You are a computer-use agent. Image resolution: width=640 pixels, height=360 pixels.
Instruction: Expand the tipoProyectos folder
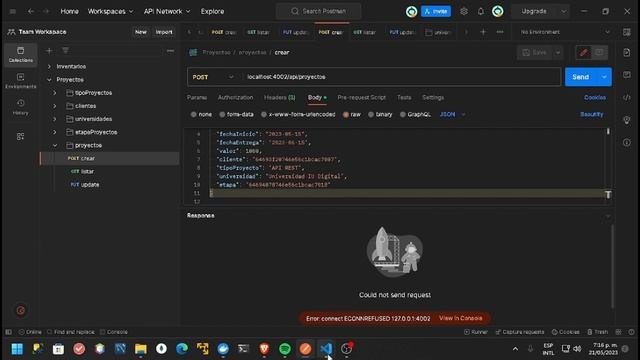tap(55, 93)
